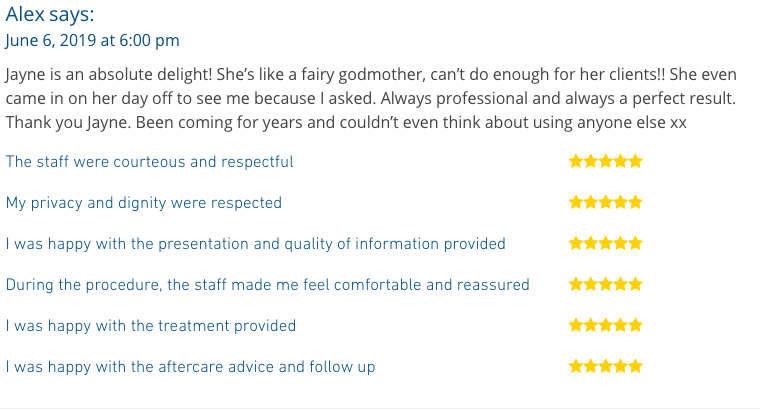Viewport: 784px width, 411px height.
Task: Click third star of treatment provided rating
Action: pyautogui.click(x=606, y=326)
